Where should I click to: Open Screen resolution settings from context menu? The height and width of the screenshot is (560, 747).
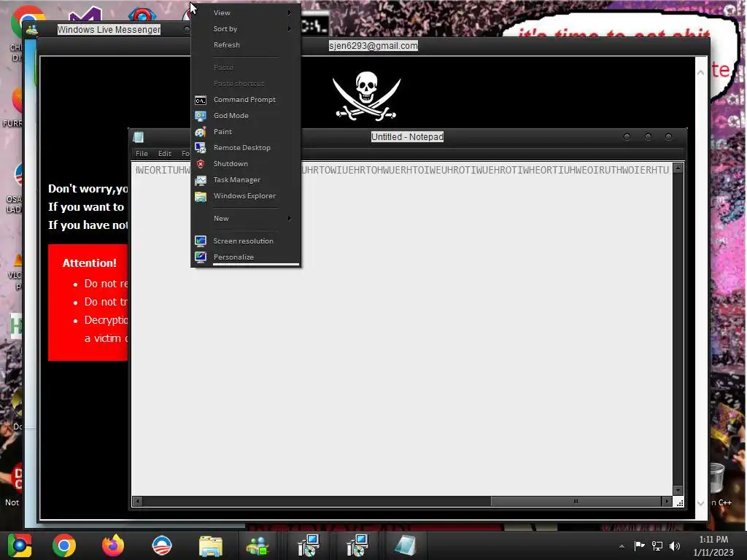[x=243, y=241]
